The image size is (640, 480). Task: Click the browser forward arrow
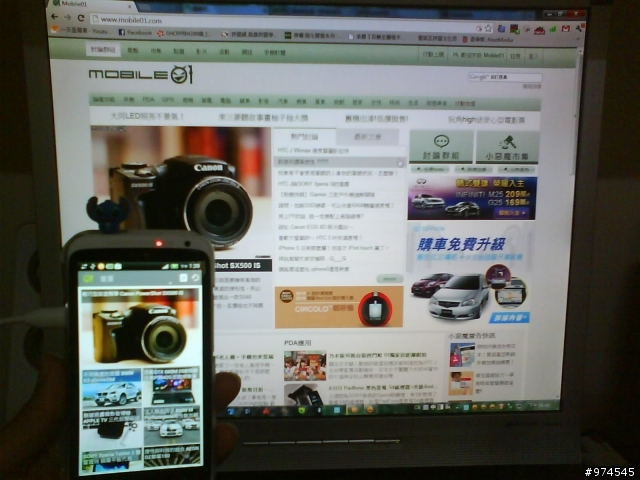click(68, 17)
